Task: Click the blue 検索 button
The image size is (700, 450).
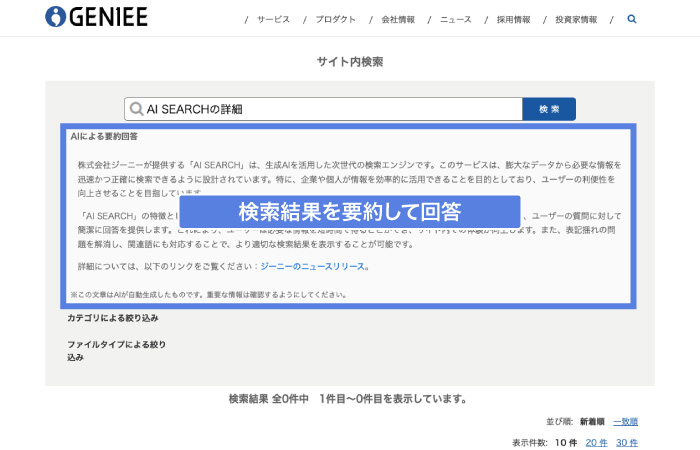Action: tap(549, 109)
